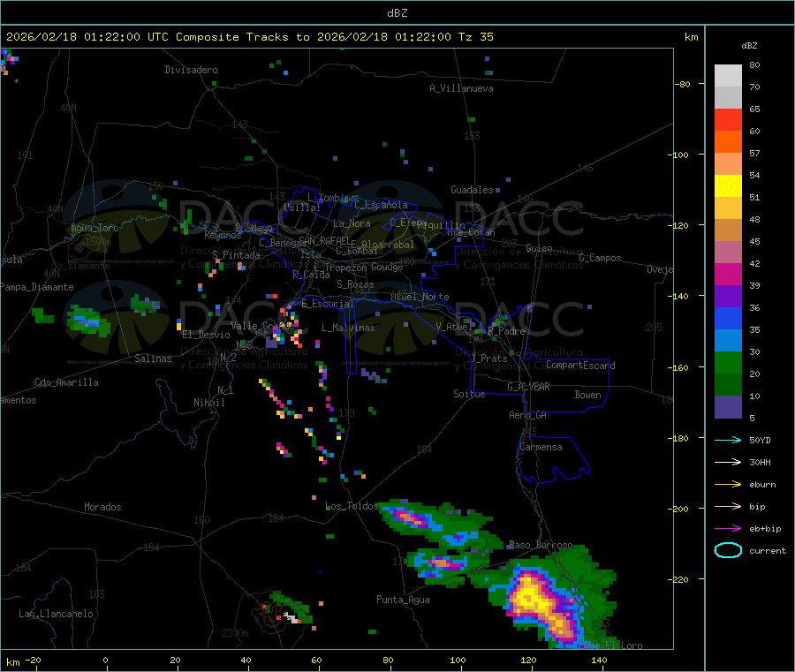
Task: Click the Salinas map label
Action: coord(153,359)
